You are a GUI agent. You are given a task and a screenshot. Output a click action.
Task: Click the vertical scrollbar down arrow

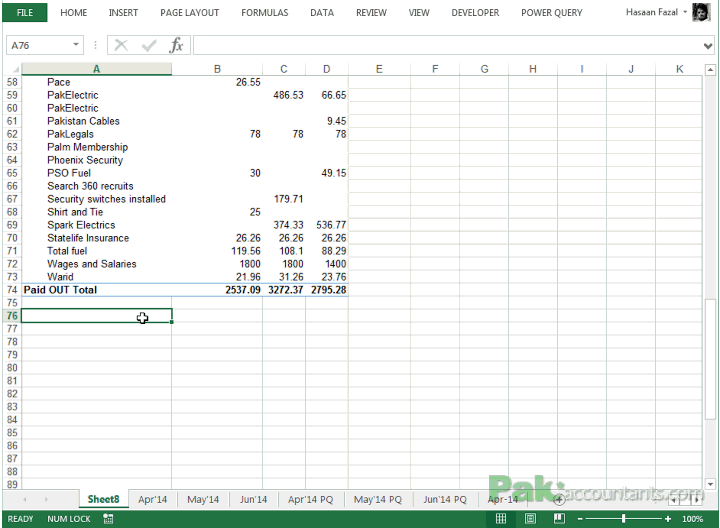710,484
